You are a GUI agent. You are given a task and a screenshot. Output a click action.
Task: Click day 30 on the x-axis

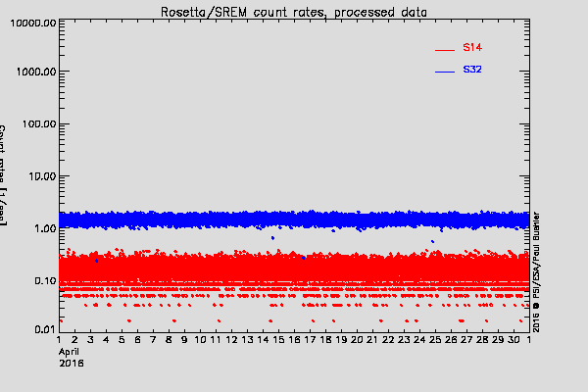[x=514, y=340]
